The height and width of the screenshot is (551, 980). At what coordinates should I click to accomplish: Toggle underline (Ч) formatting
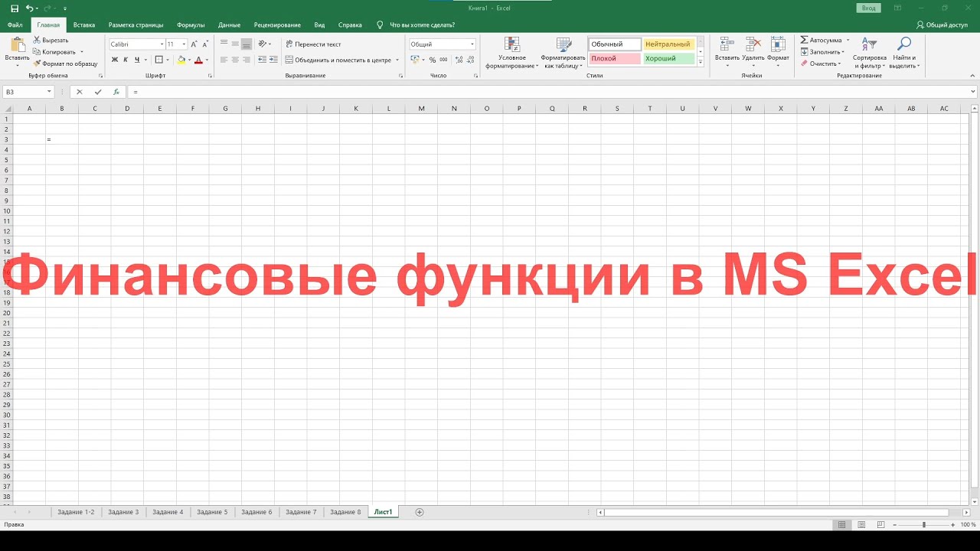(137, 60)
